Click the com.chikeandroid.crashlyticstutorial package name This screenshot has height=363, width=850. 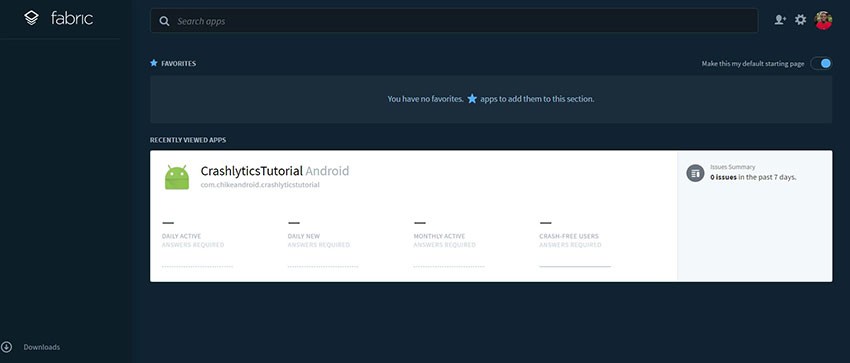tap(260, 185)
